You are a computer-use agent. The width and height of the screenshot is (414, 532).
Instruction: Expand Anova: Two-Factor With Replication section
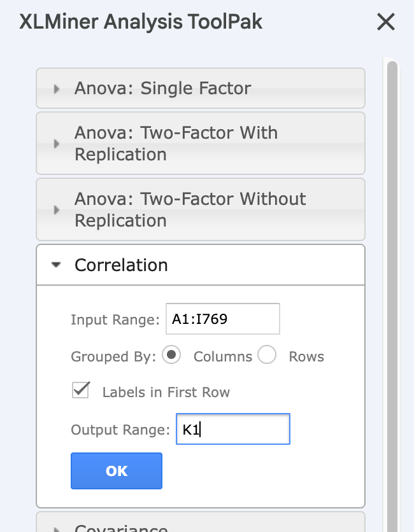(201, 143)
